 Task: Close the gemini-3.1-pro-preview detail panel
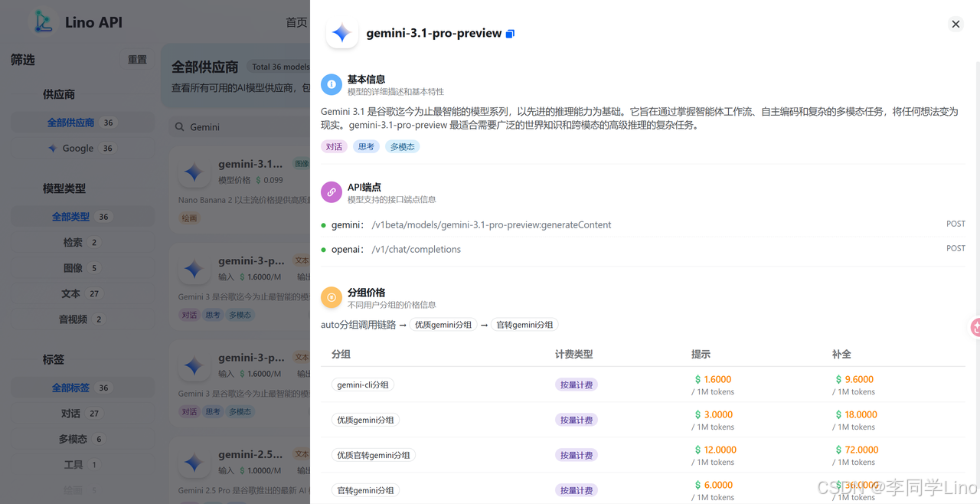[955, 24]
